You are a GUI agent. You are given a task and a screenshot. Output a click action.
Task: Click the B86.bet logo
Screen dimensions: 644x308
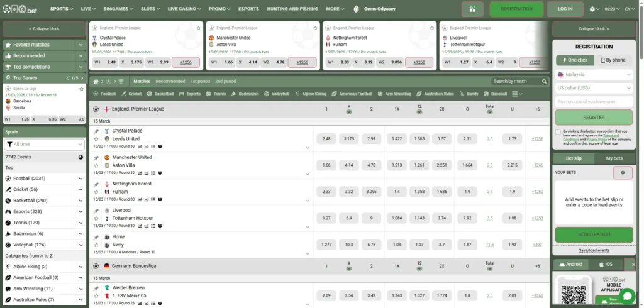click(19, 9)
